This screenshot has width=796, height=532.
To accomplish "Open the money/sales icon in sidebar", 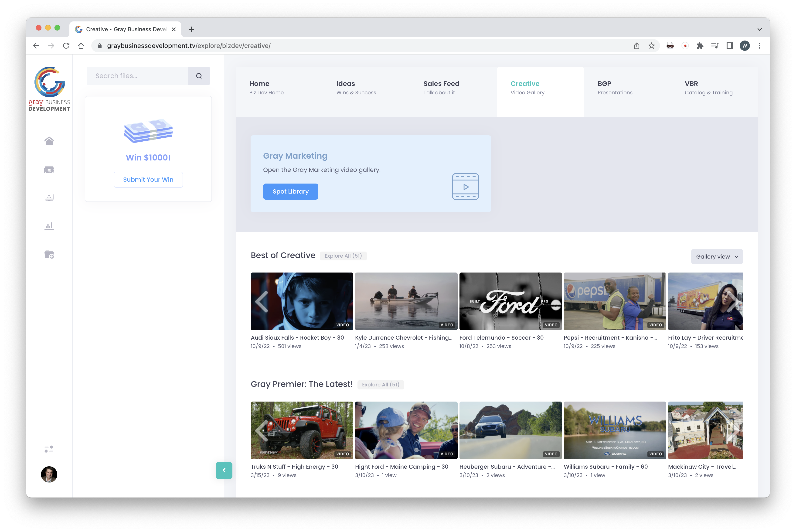I will coord(49,169).
